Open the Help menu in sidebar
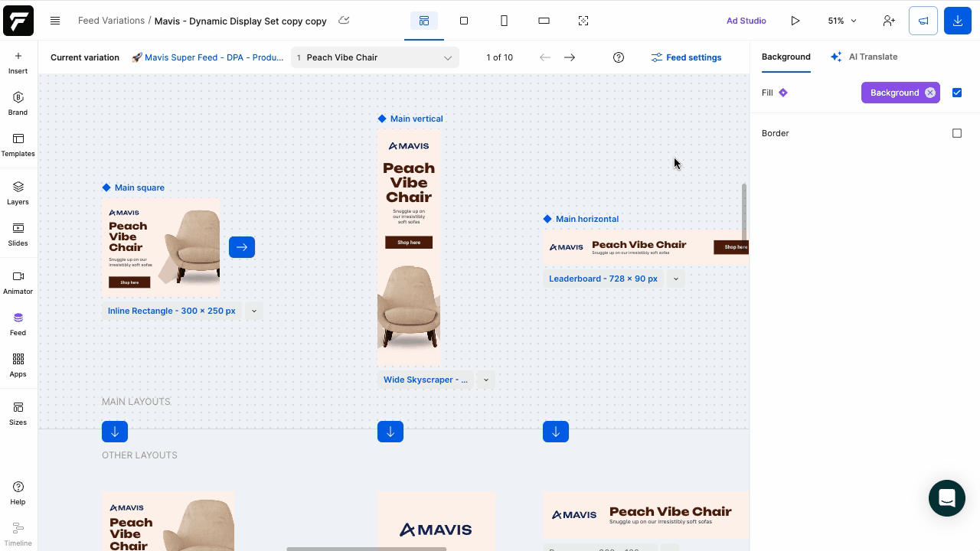 coord(18,494)
